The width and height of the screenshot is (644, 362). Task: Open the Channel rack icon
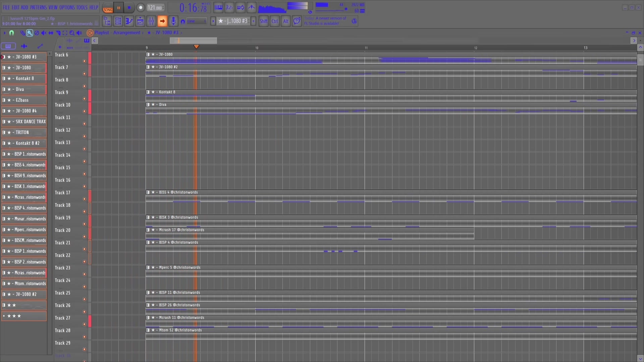pyautogui.click(x=118, y=21)
